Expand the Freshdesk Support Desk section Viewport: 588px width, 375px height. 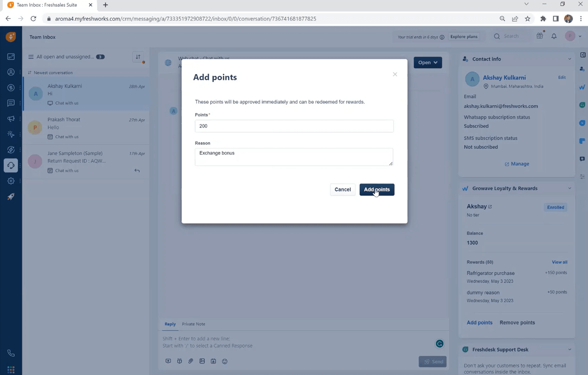pyautogui.click(x=569, y=350)
